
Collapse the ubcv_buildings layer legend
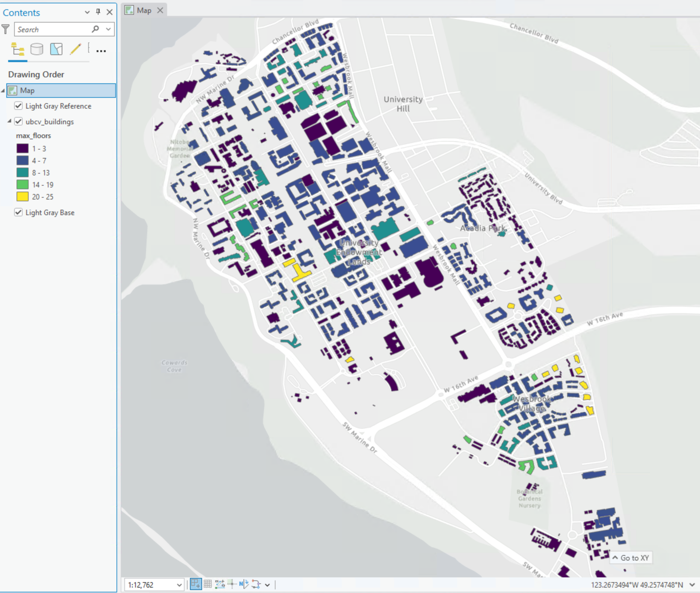(9, 121)
